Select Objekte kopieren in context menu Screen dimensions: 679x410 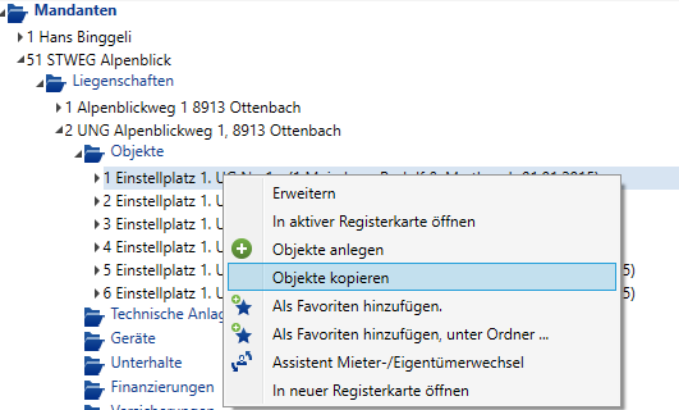[422, 277]
